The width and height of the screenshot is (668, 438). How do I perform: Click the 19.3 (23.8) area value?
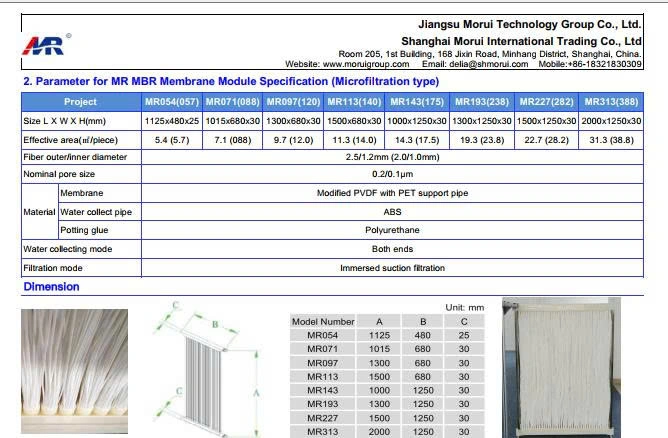click(x=482, y=140)
